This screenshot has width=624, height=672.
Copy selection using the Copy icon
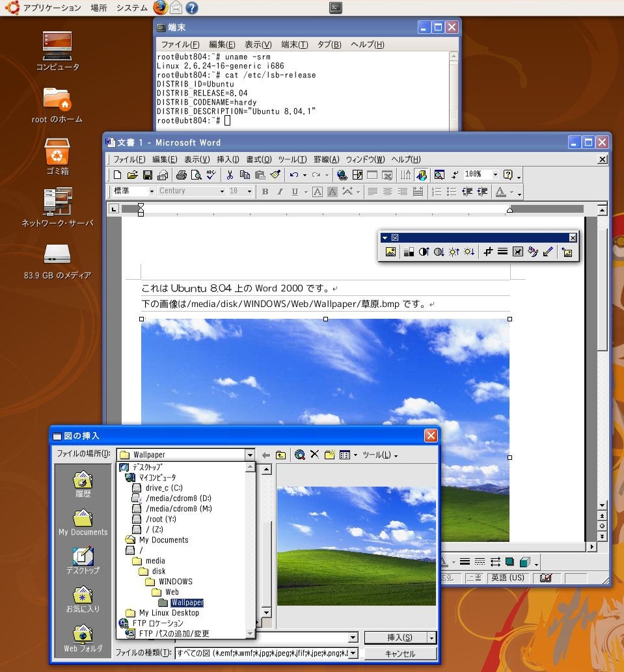245,175
